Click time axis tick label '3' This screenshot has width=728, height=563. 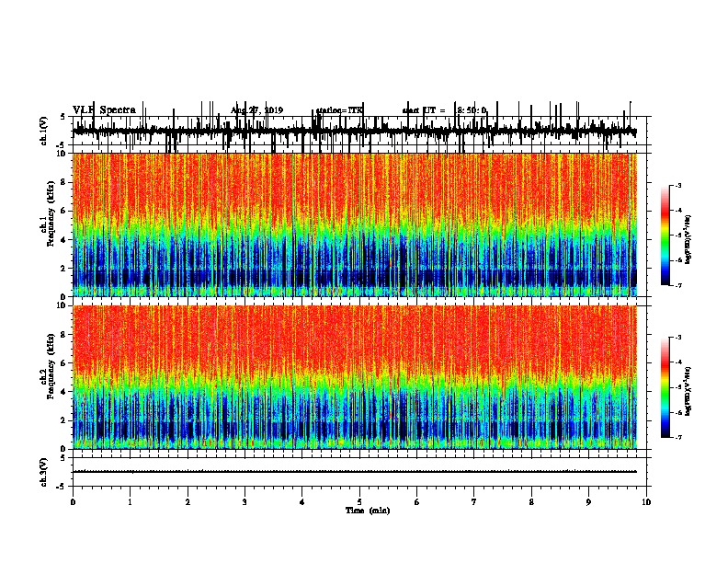tap(245, 502)
